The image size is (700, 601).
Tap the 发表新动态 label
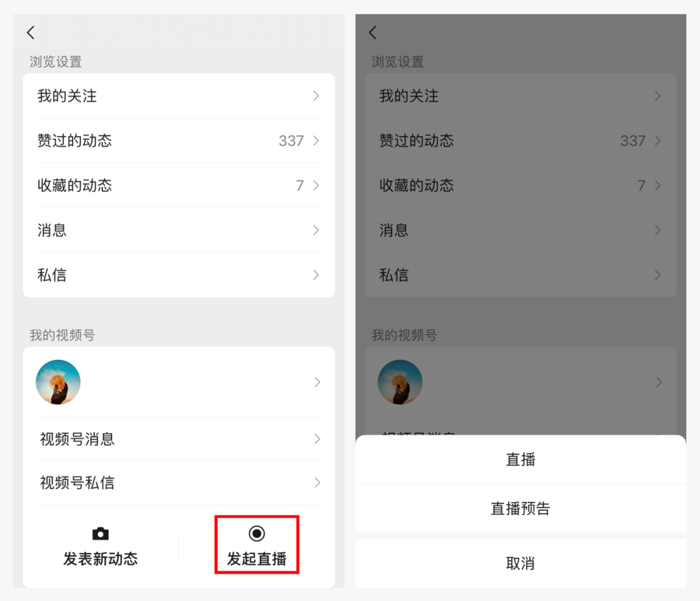coord(100,559)
